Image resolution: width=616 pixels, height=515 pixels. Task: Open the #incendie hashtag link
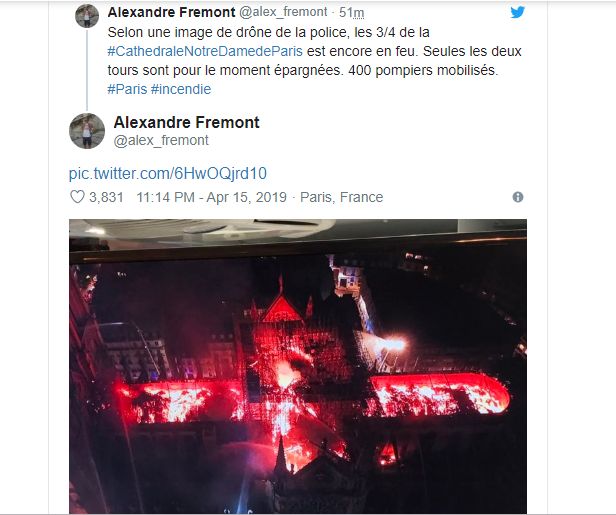point(181,89)
